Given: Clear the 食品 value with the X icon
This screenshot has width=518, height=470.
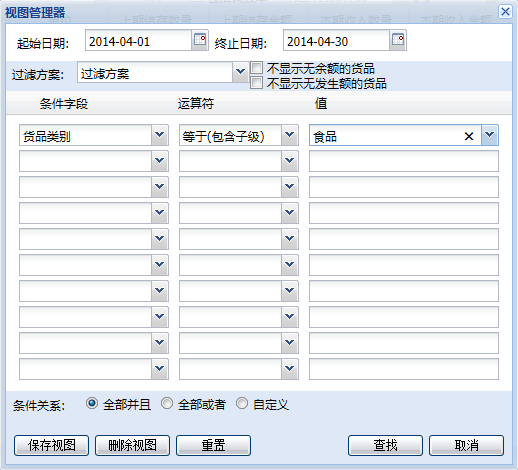Looking at the screenshot, I should (x=469, y=136).
